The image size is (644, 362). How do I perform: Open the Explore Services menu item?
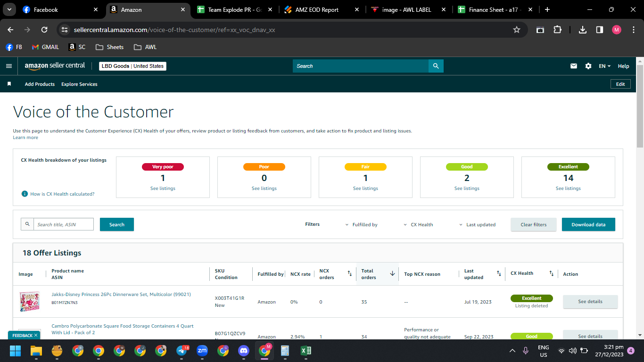[x=79, y=84]
